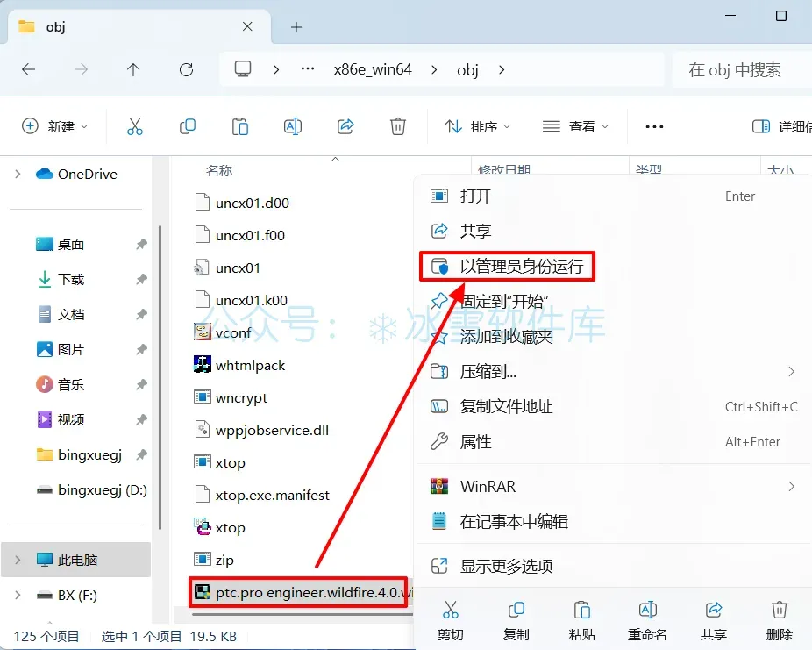Click Paste (粘贴) in the context menu bottom bar
Screen dimensions: 812x650
pyautogui.click(x=581, y=620)
